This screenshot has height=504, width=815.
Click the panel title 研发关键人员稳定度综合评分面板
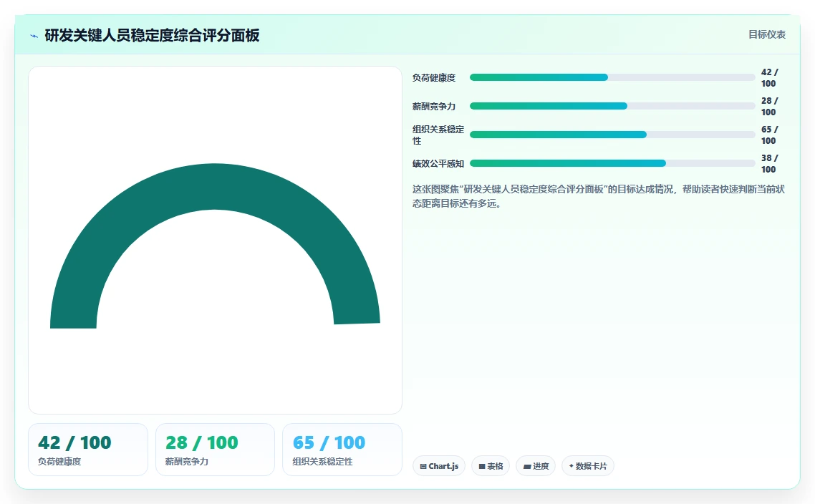(152, 35)
